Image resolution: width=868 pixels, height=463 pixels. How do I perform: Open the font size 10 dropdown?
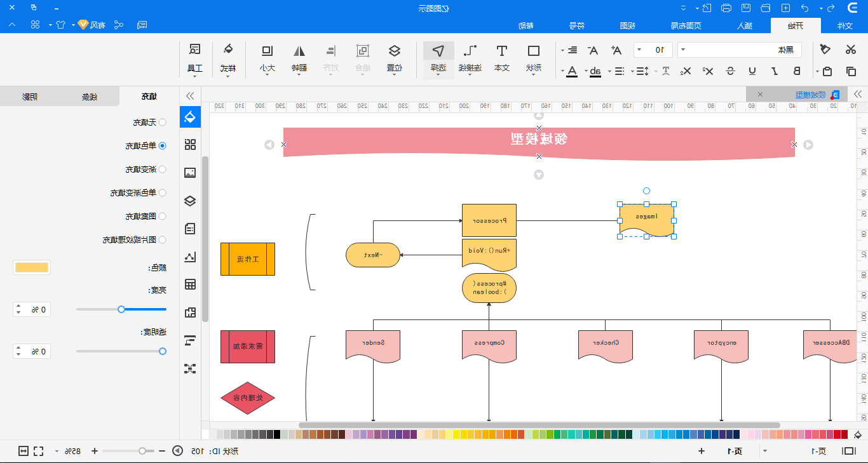click(653, 50)
